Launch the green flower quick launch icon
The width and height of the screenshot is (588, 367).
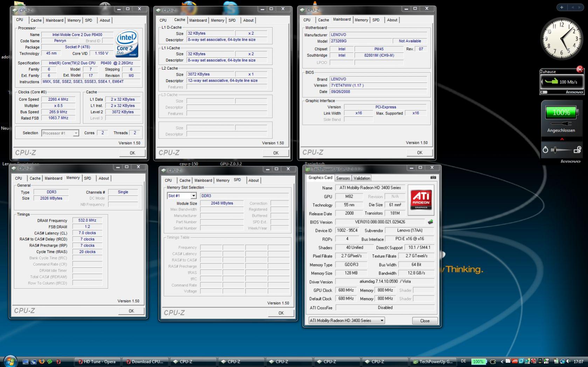click(50, 362)
